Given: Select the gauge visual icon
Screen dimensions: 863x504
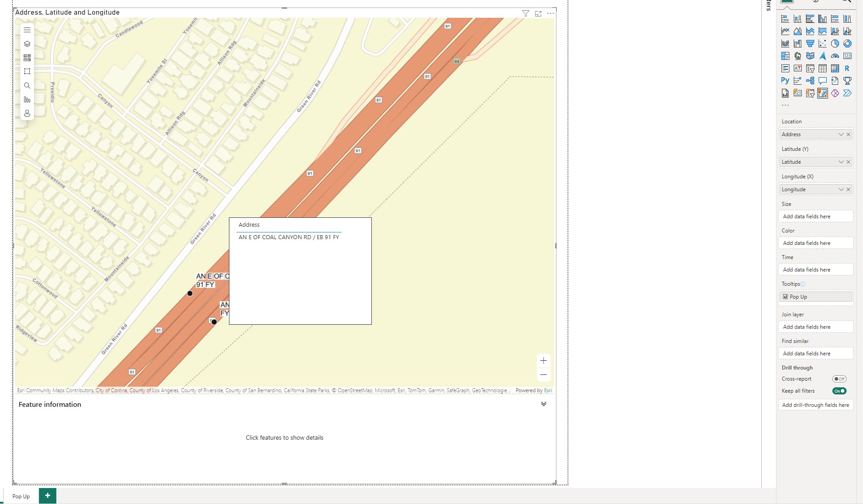Looking at the screenshot, I should tap(835, 56).
